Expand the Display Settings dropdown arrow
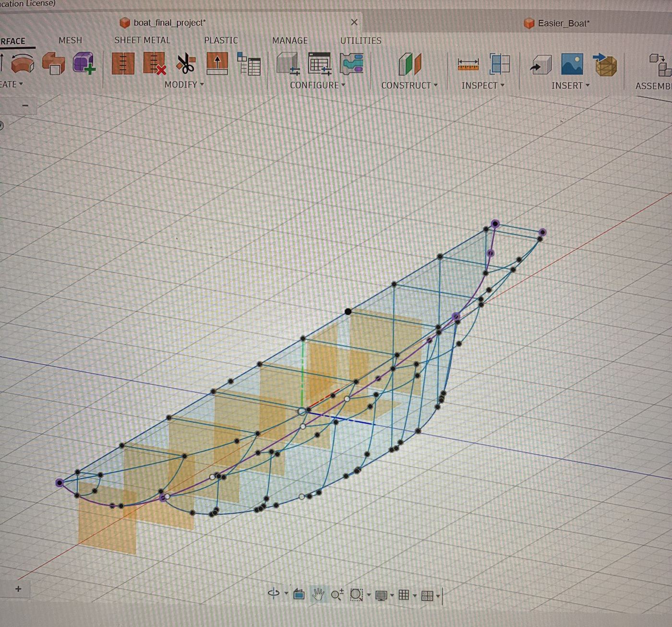This screenshot has width=672, height=627. click(x=392, y=595)
